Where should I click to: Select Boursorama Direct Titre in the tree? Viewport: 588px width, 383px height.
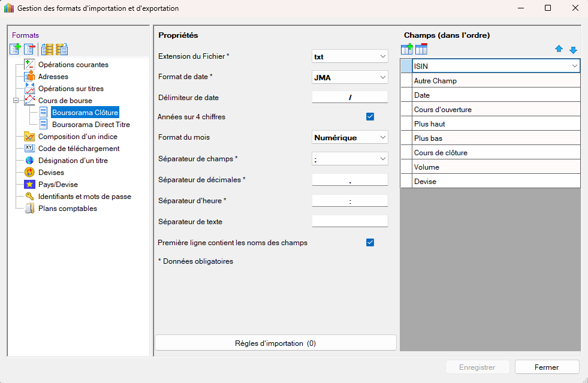[91, 125]
